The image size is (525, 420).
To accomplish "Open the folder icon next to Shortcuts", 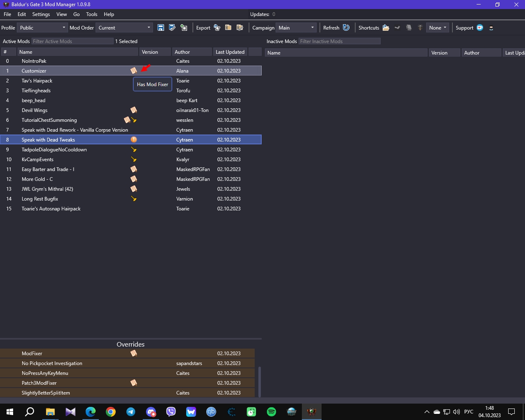I will click(x=386, y=27).
